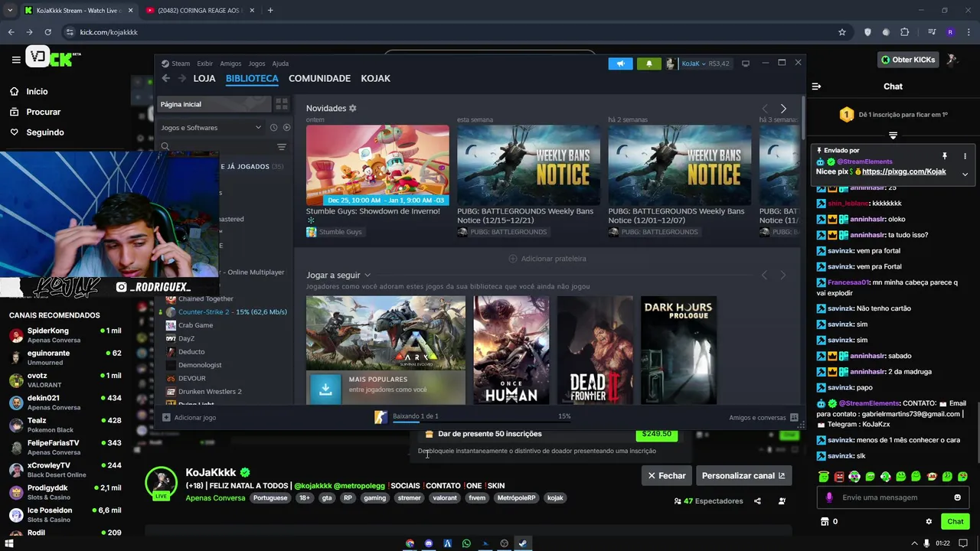Open the KOJAK profile tab in Steam
The height and width of the screenshot is (551, 980).
click(x=375, y=78)
